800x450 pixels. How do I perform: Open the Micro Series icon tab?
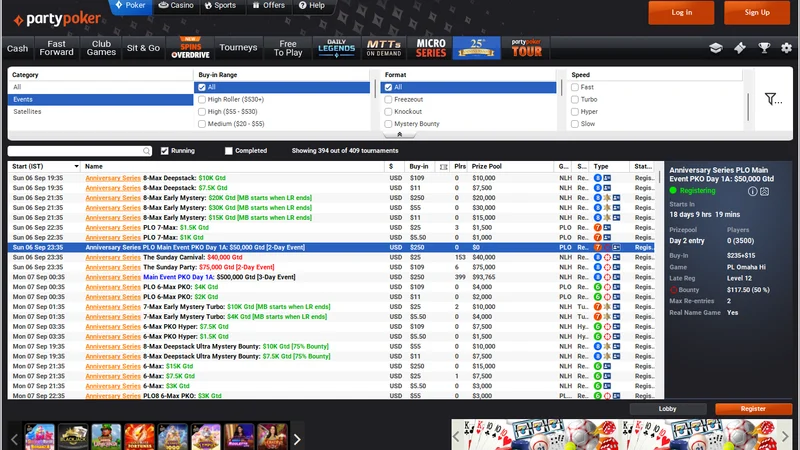431,48
